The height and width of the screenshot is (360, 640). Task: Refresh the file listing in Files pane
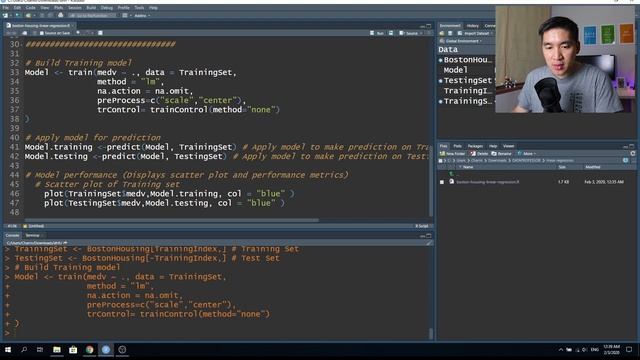(x=633, y=154)
